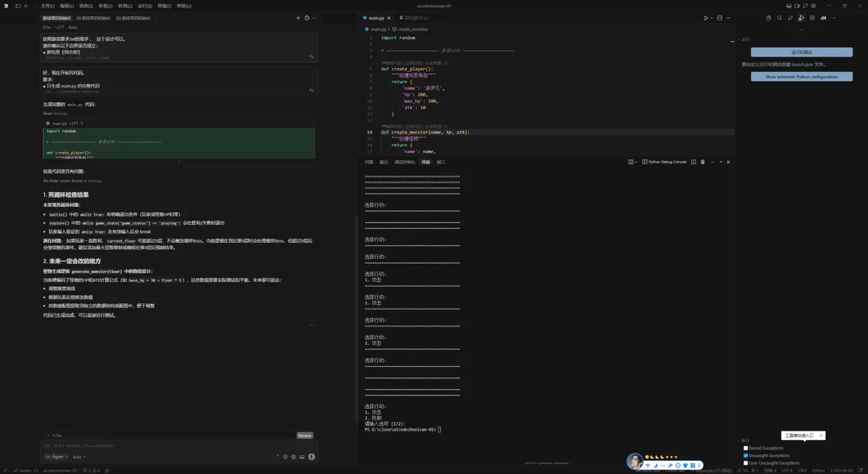Open the Run and Debug sidebar icon
The image size is (868, 474).
[801, 18]
